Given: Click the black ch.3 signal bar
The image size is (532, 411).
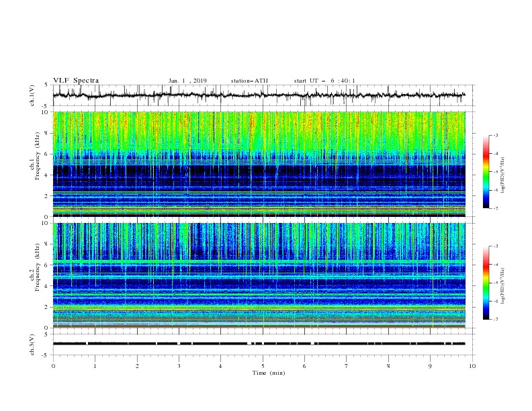Looking at the screenshot, I should tap(259, 344).
